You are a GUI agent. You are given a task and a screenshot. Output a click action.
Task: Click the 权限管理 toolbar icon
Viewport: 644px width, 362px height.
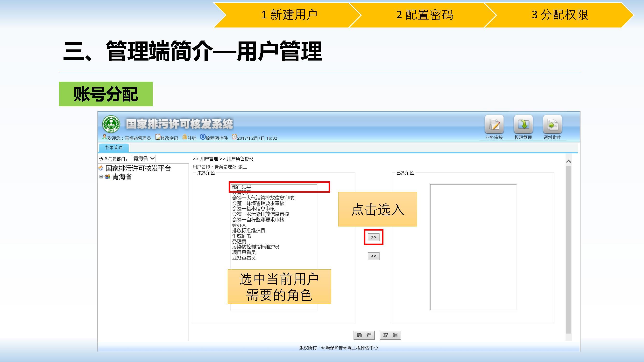pyautogui.click(x=523, y=124)
